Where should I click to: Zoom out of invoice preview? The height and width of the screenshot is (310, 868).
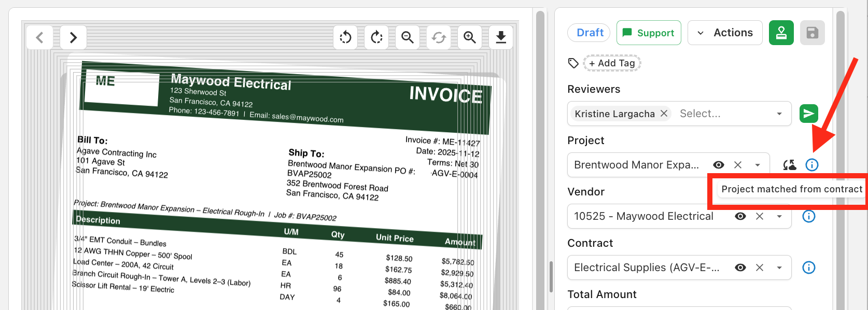408,37
